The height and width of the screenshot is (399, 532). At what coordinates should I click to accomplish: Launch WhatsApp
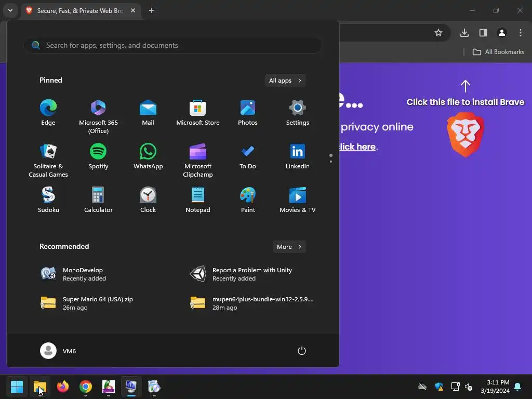(x=148, y=156)
